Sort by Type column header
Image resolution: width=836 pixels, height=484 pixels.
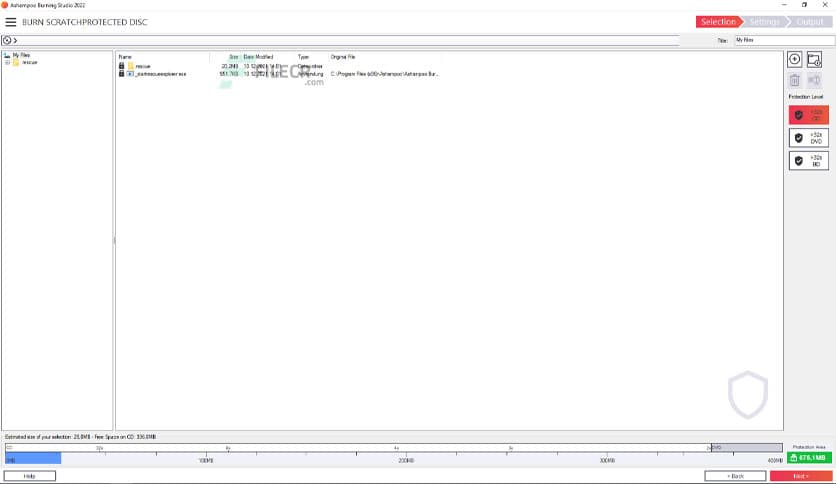(x=303, y=57)
